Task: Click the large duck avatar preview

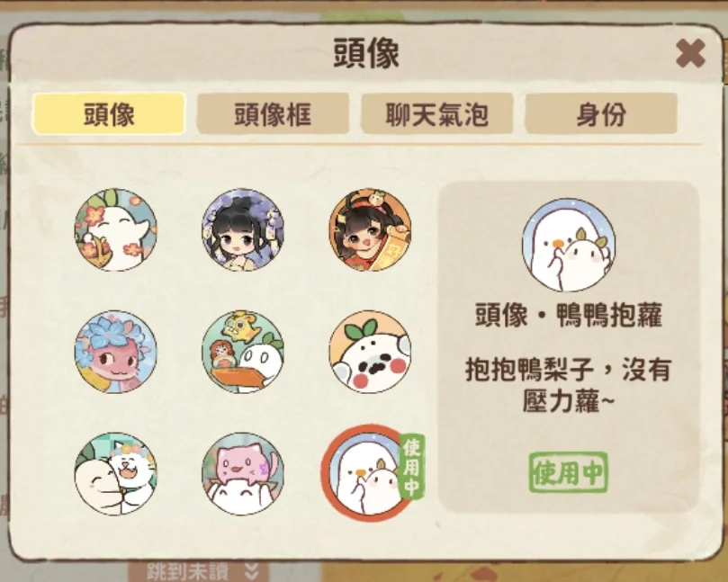Action: 569,245
